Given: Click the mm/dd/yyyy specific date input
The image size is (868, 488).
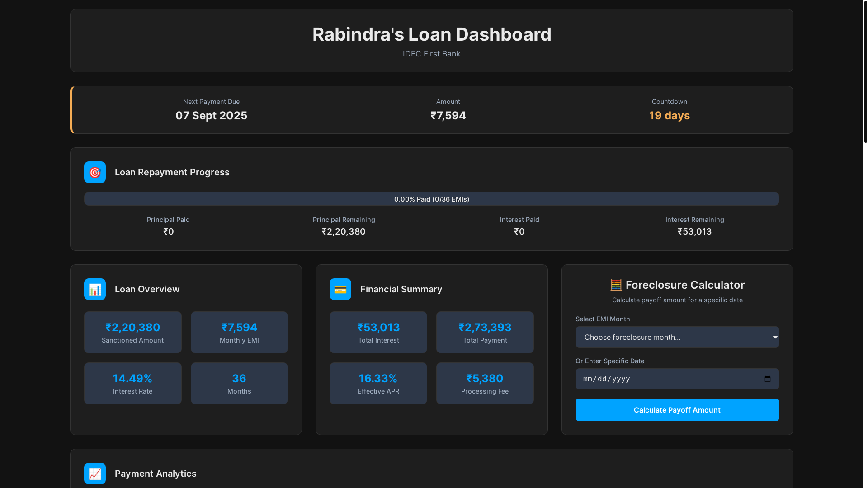Looking at the screenshot, I should (x=677, y=379).
